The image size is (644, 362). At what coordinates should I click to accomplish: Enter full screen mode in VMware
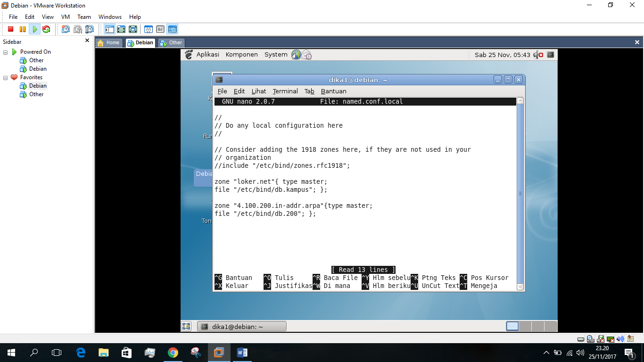click(121, 29)
